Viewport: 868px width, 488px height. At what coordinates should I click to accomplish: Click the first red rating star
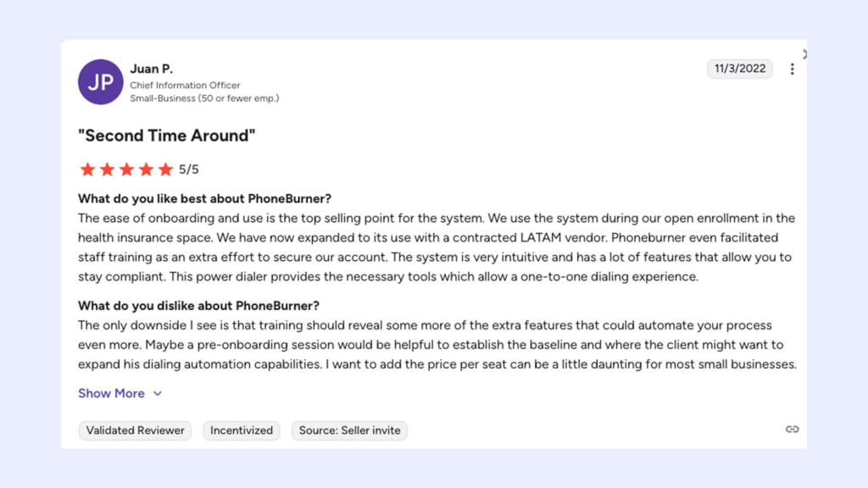pos(87,169)
